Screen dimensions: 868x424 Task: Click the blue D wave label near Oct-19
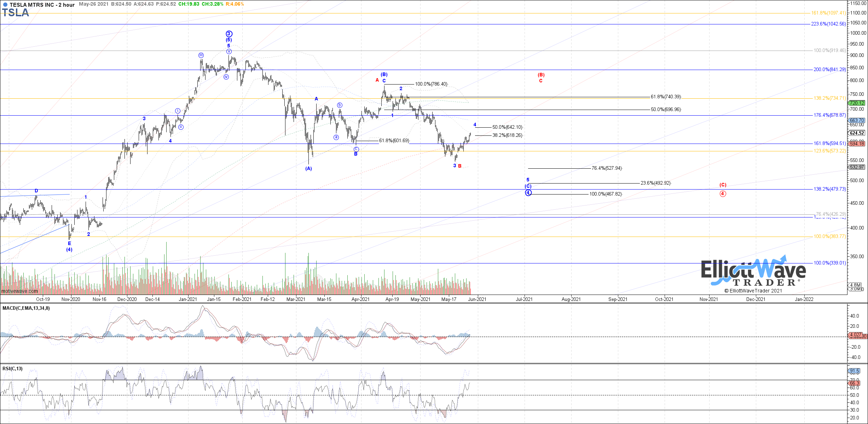pyautogui.click(x=36, y=191)
